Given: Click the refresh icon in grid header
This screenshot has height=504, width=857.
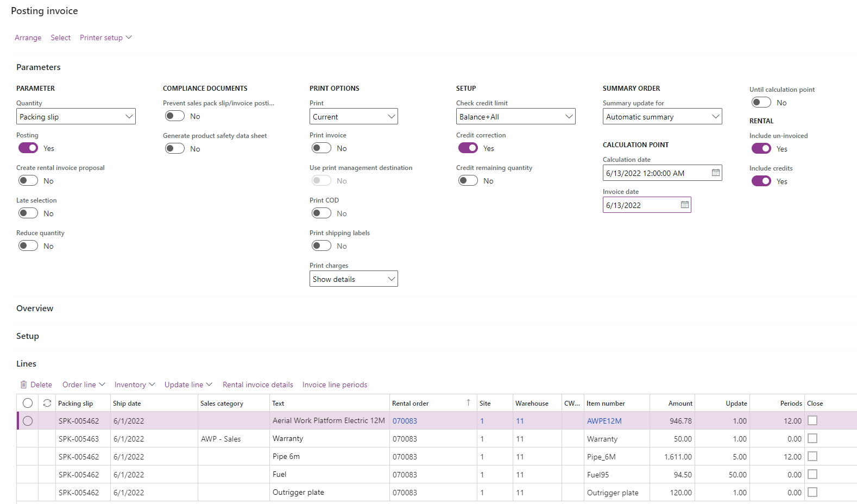Looking at the screenshot, I should [47, 403].
